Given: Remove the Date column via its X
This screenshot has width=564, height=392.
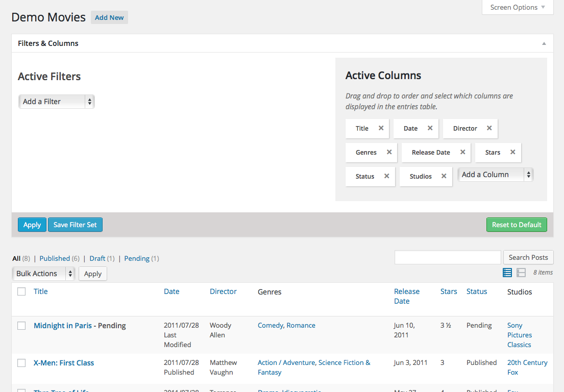Looking at the screenshot, I should [430, 128].
